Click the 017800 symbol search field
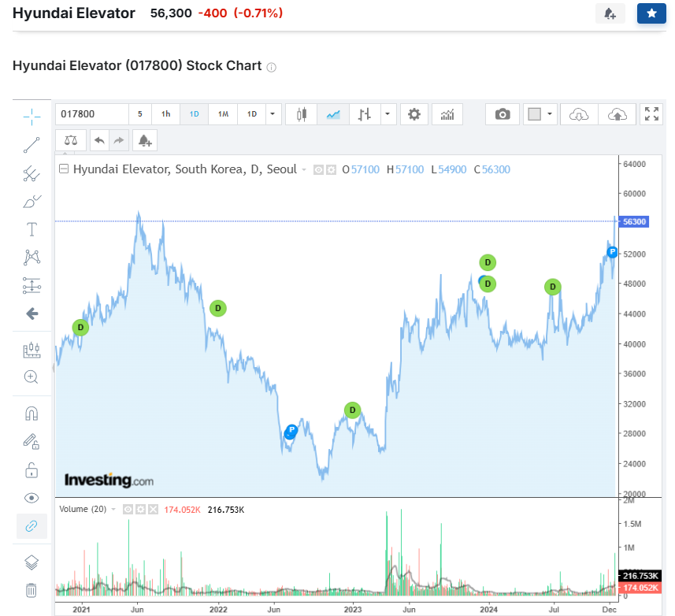The height and width of the screenshot is (616, 675). pyautogui.click(x=92, y=114)
